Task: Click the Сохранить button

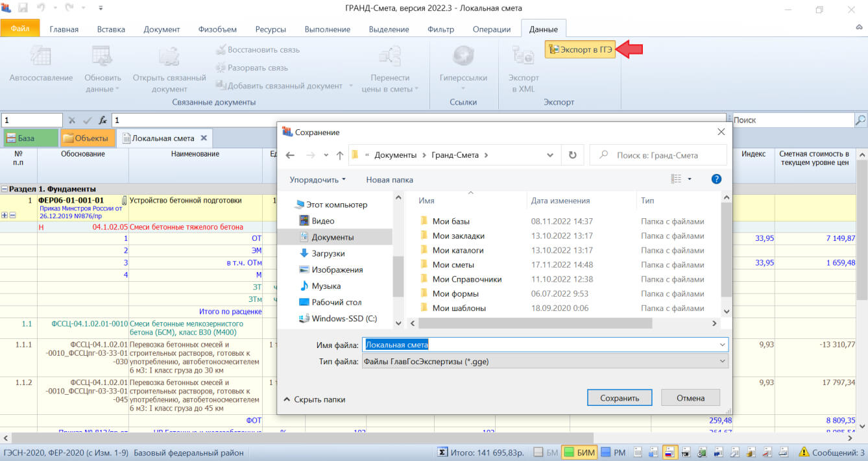Action: (620, 398)
